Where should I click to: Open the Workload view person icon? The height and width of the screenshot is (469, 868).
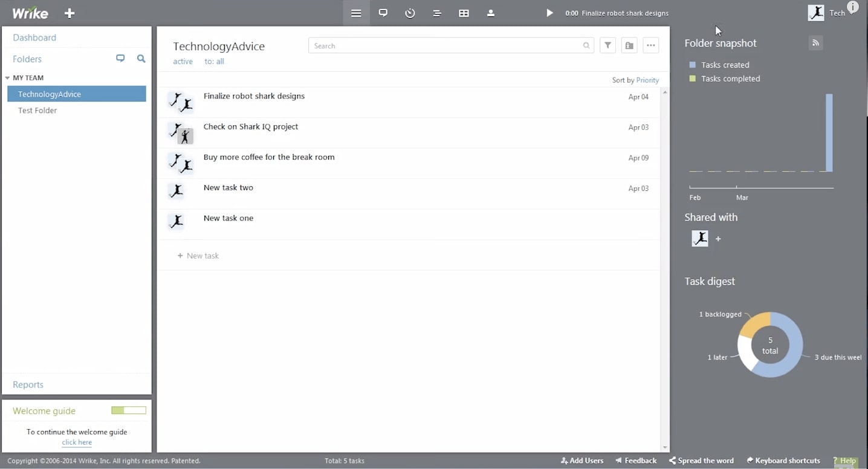click(491, 13)
